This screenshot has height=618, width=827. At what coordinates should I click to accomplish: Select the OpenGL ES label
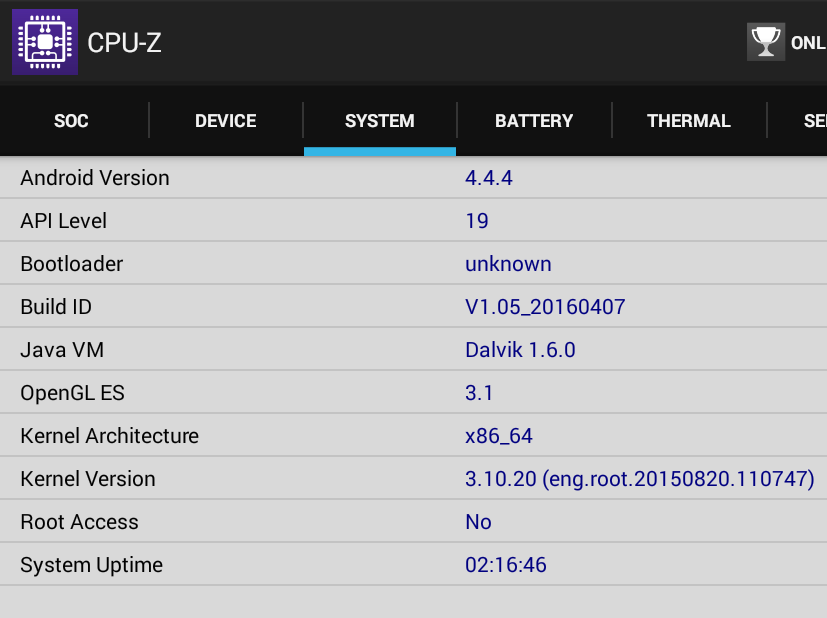pyautogui.click(x=72, y=393)
